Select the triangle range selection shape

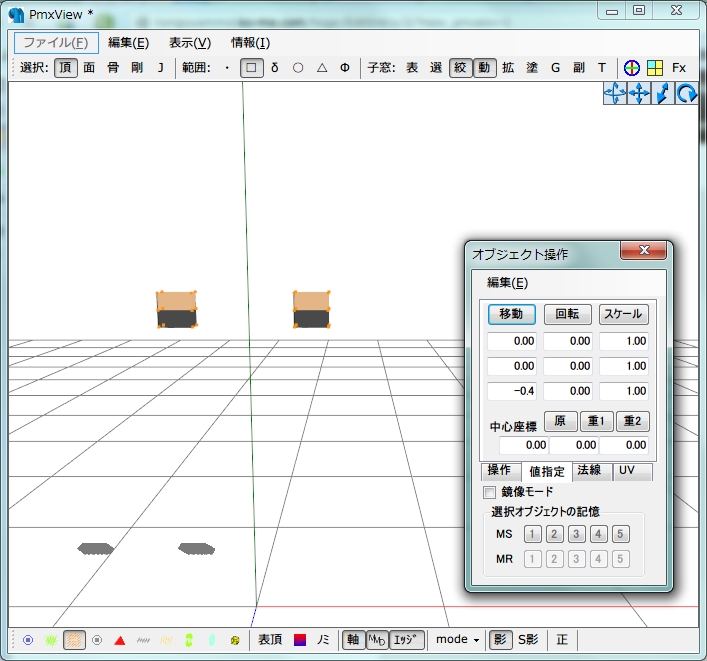tap(321, 68)
